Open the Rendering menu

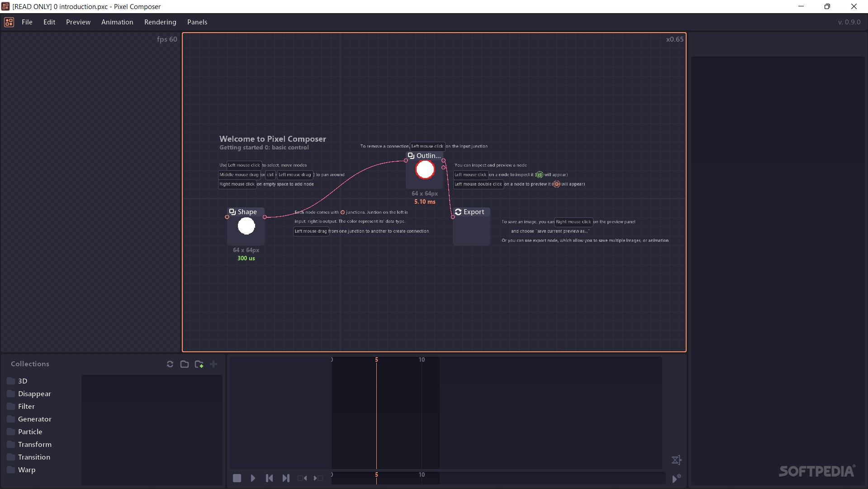point(160,22)
